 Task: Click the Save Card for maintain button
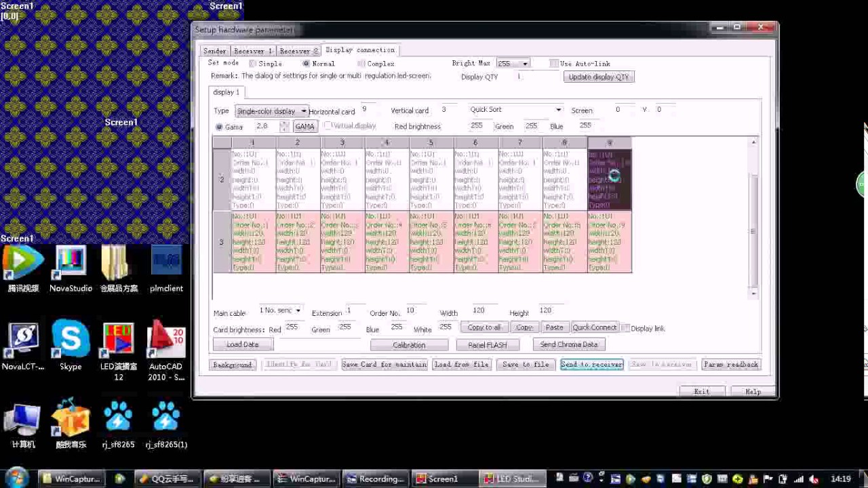[x=384, y=365]
